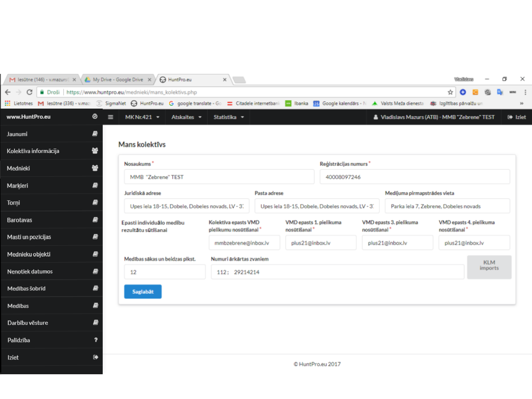Click the Mednieki users icon

95,168
